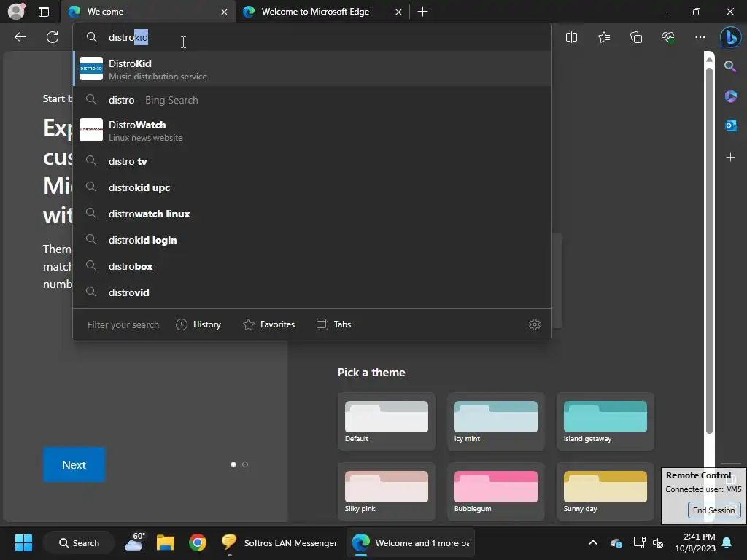The height and width of the screenshot is (560, 747).
Task: Reload the current page
Action: point(53,37)
